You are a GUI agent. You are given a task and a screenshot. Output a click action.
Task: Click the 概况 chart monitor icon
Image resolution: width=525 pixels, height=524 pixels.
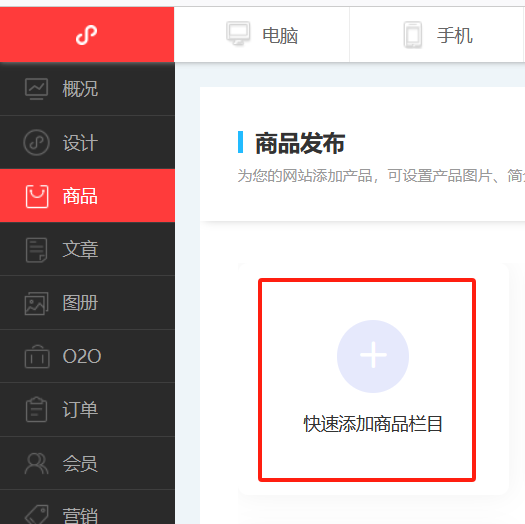tap(36, 89)
